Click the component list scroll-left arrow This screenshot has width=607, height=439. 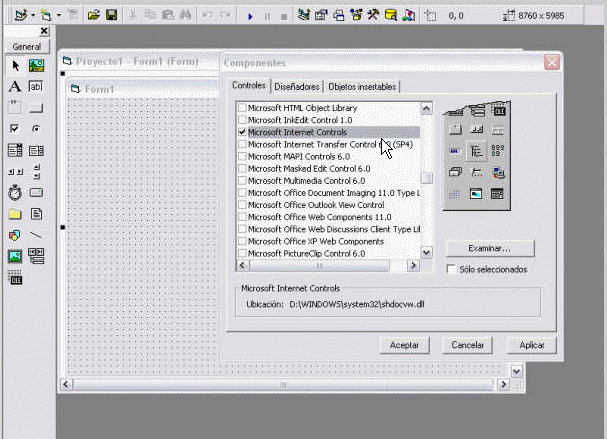point(242,265)
